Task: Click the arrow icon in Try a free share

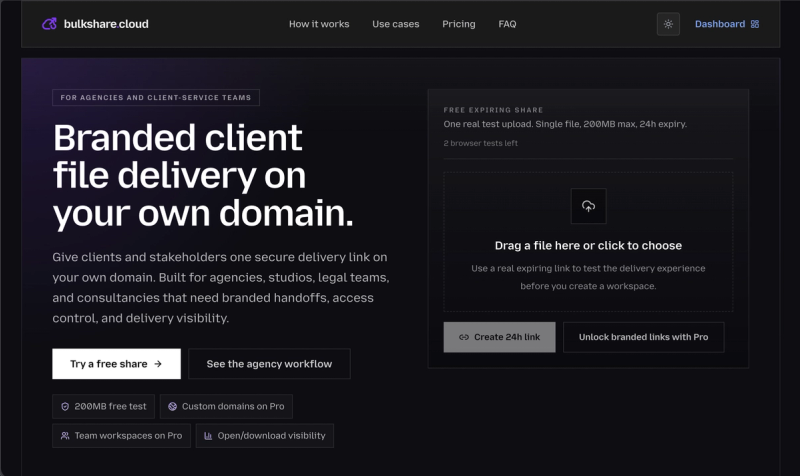Action: click(x=158, y=364)
